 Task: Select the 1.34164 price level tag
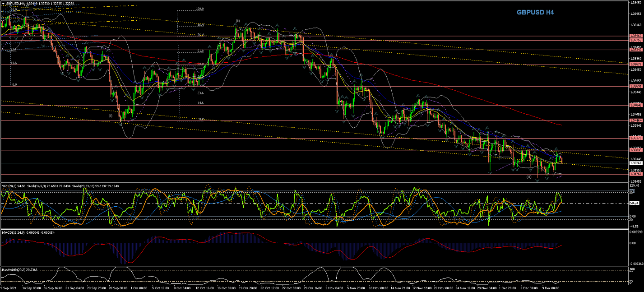(x=635, y=121)
